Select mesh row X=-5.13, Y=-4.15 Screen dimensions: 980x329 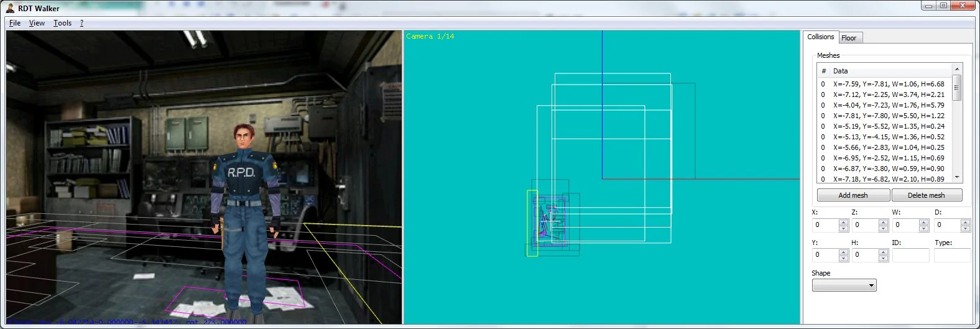[885, 137]
